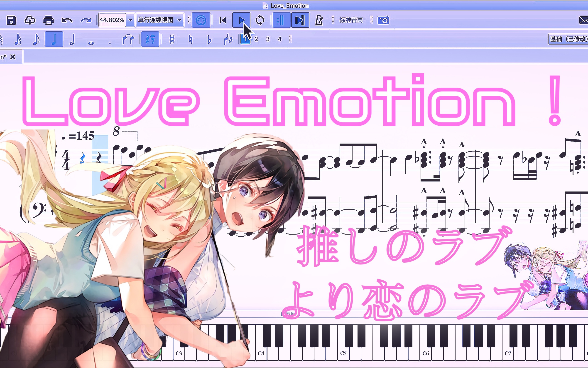588x368 pixels.
Task: Click the tempo marking ♩=145
Action: pos(78,136)
